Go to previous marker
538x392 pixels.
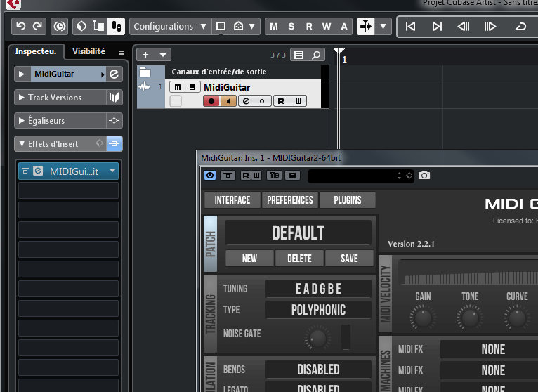(410, 27)
